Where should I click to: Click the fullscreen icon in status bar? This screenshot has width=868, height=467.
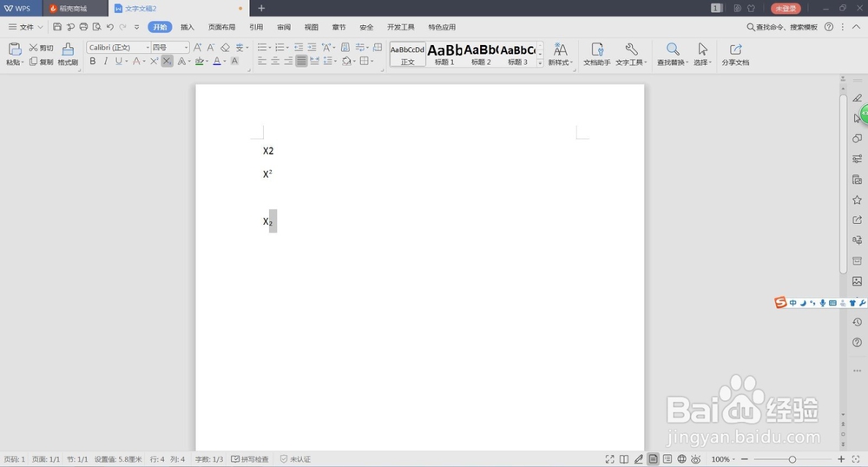point(609,458)
